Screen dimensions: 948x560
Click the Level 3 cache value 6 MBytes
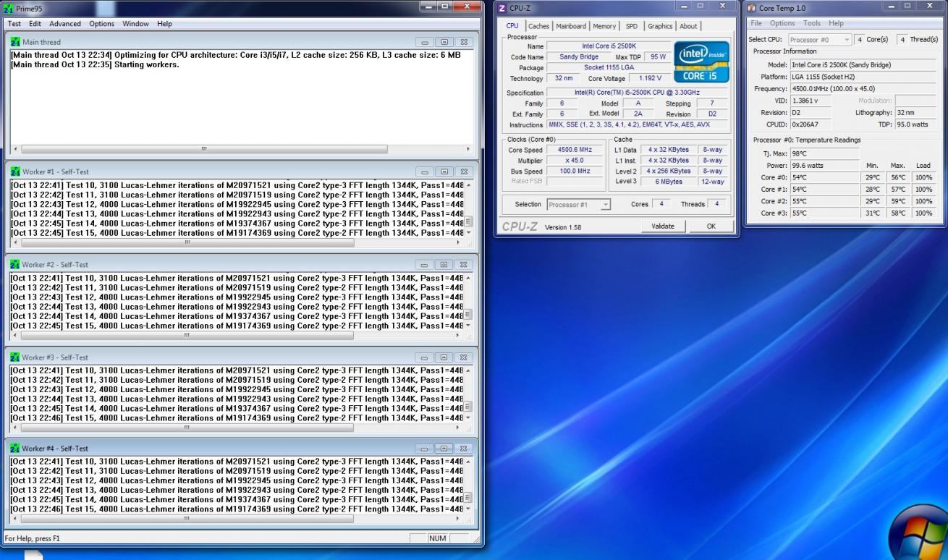click(x=668, y=182)
